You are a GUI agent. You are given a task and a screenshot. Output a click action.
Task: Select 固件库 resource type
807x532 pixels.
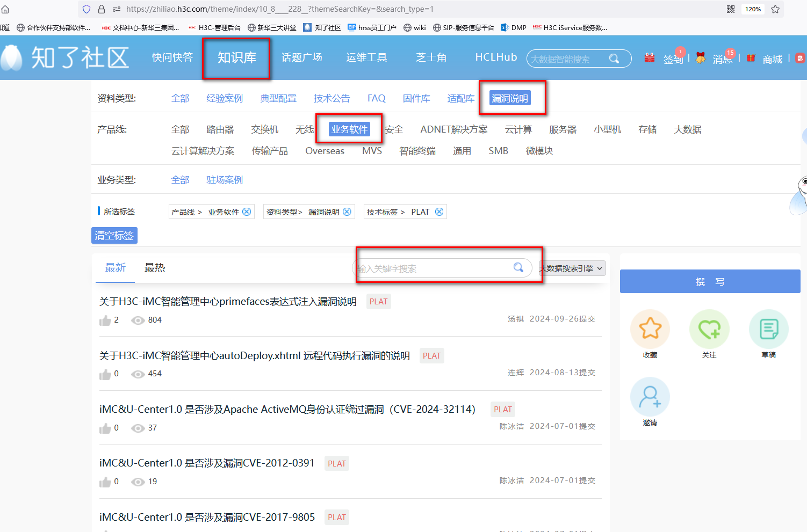416,98
